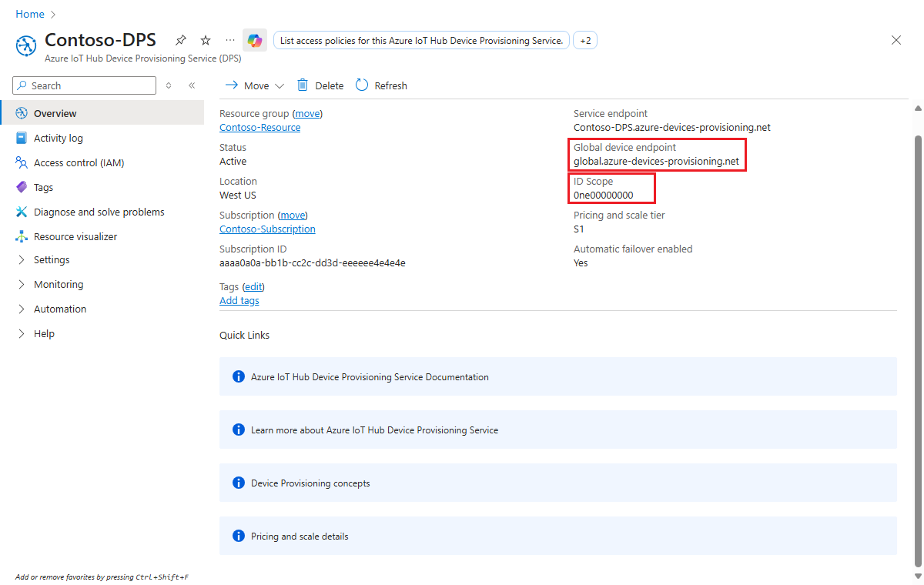Click inside the sidebar Search box
The height and width of the screenshot is (585, 924).
click(x=83, y=85)
